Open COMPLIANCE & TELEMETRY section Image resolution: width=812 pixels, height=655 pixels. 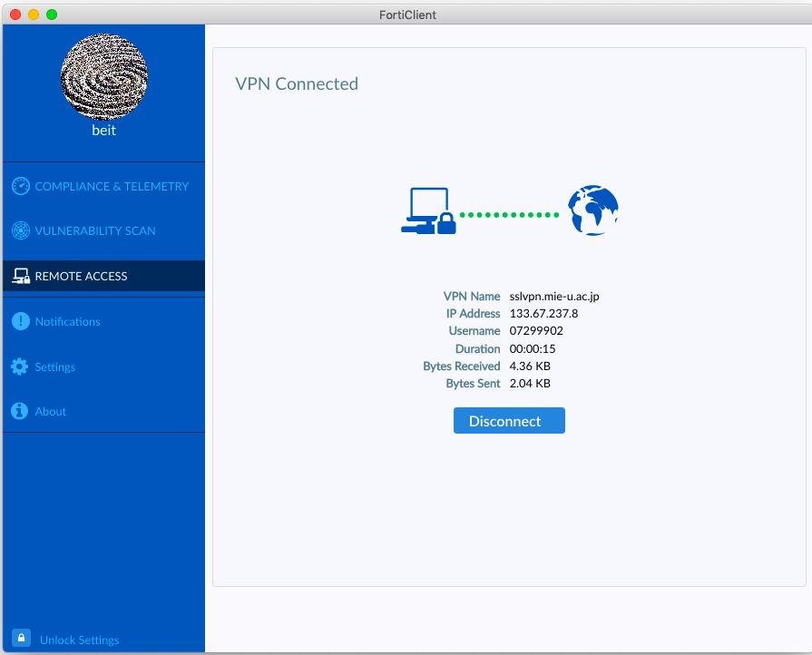(112, 186)
